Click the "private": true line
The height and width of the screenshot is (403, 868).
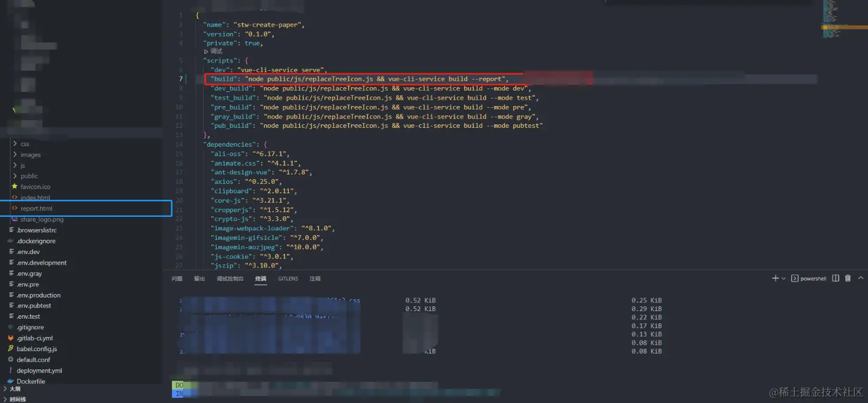[233, 43]
